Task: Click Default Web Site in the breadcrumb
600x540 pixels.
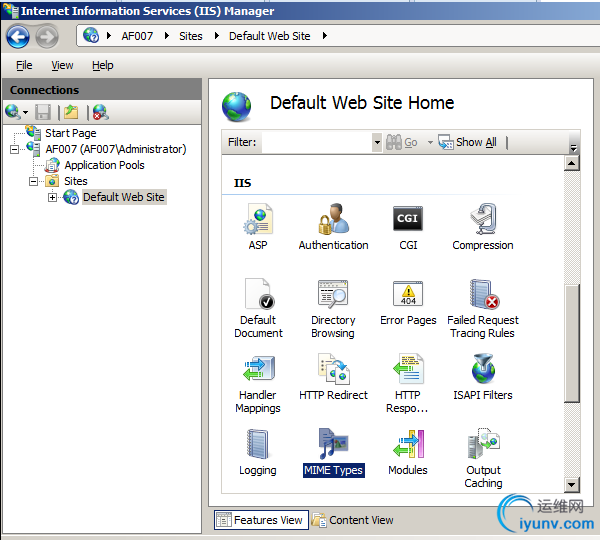Action: 269,36
